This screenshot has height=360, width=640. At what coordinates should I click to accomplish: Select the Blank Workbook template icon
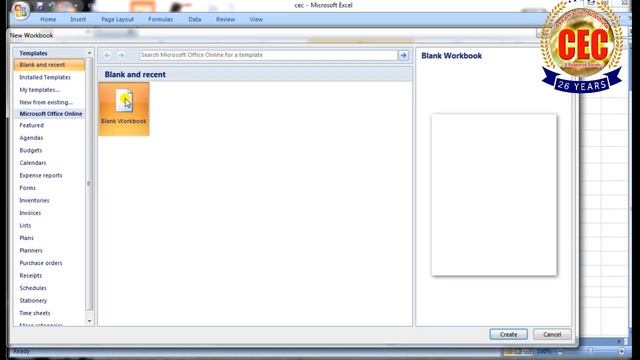[124, 109]
